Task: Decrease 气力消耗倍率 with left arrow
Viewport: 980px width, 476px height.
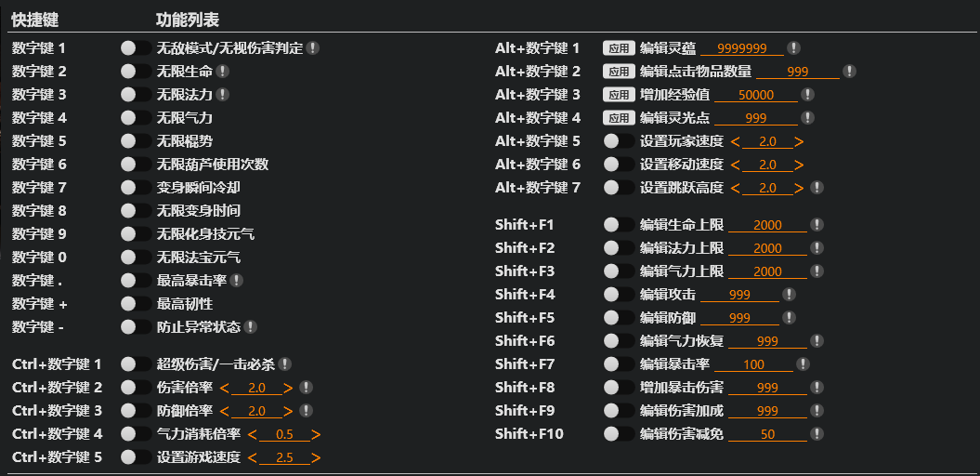Action: [x=252, y=434]
